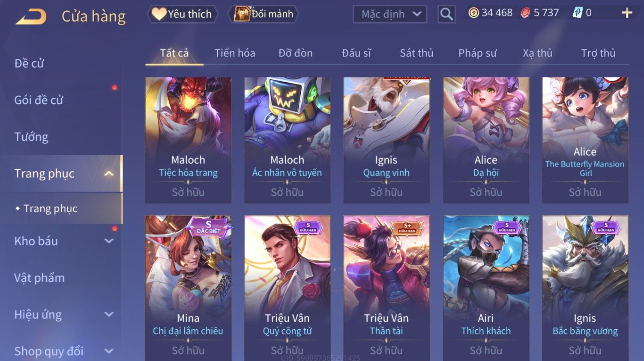644x361 pixels.
Task: Expand the Shop quy đổi section
Action: 109,351
